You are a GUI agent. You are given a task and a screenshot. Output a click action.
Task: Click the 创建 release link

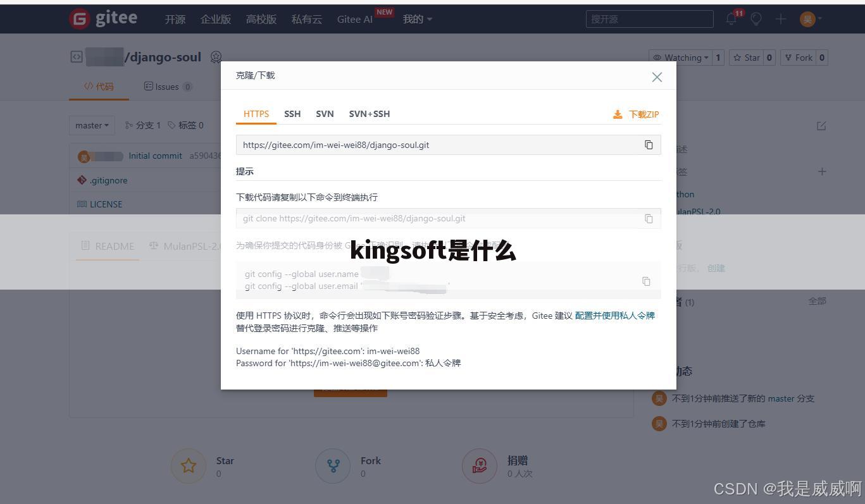point(716,268)
